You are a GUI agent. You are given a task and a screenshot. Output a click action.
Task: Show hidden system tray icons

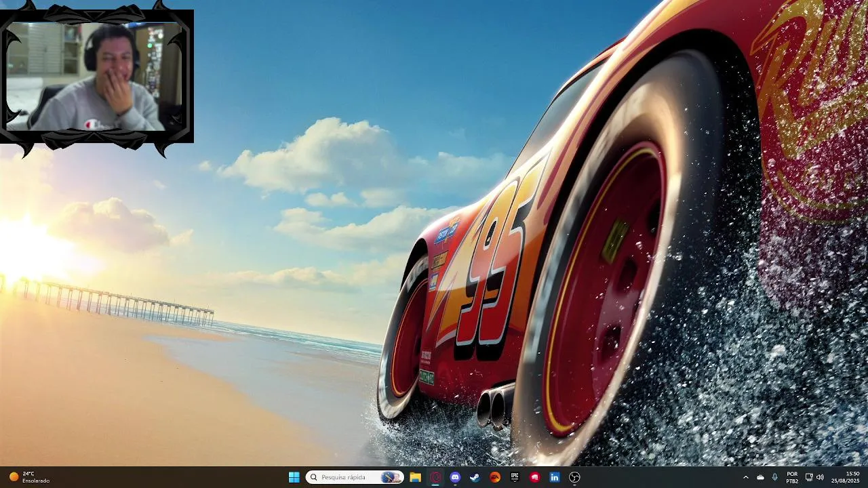click(x=746, y=477)
